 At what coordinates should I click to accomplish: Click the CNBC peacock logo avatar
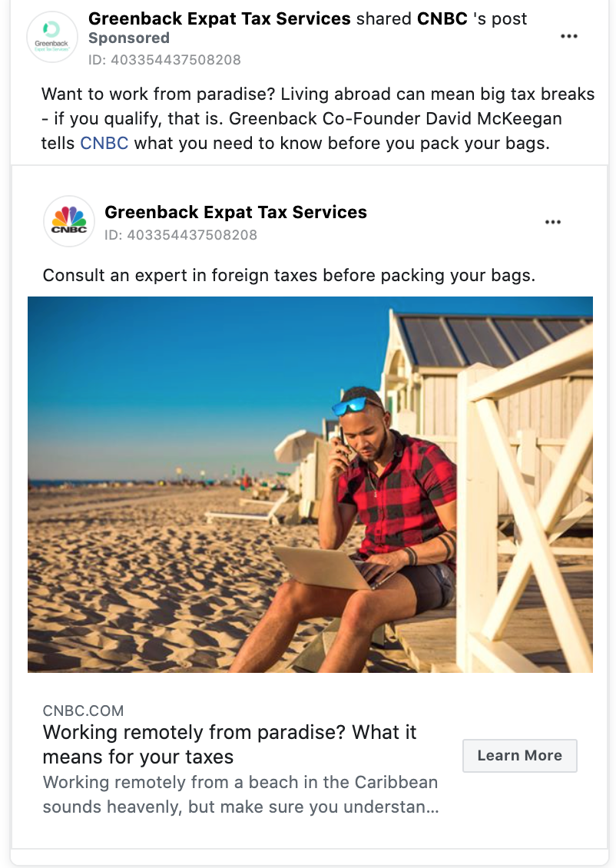(68, 221)
